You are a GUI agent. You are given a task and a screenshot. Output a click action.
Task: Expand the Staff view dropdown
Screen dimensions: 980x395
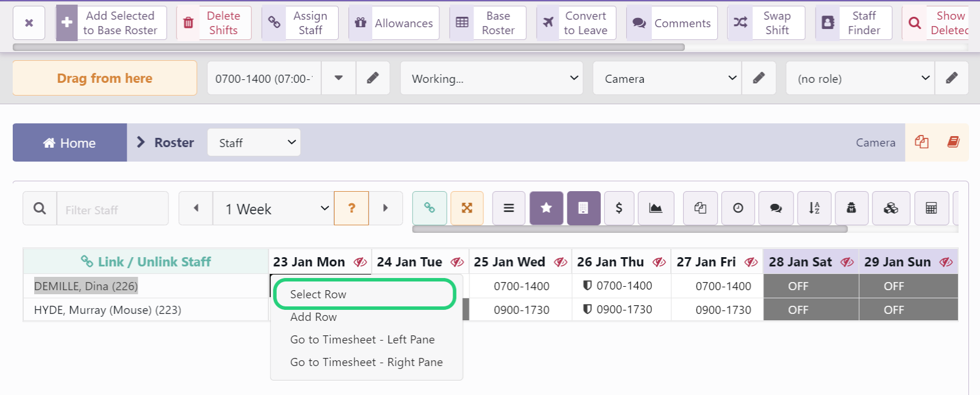click(x=254, y=142)
